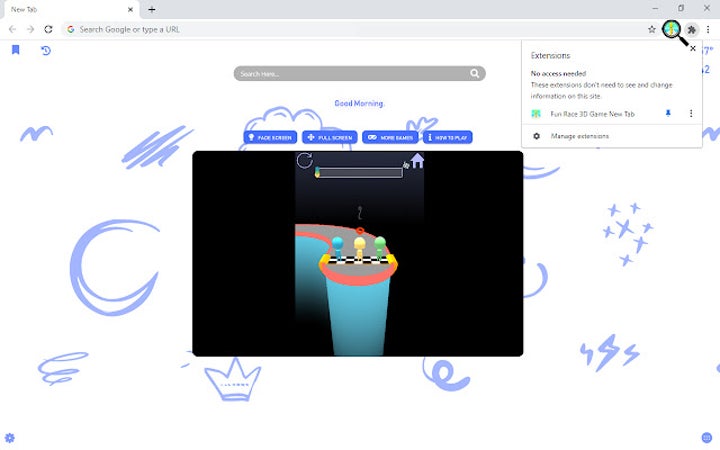Screen dimensions: 720x450
Task: Open the settings gear at bottom left
Action: (10, 438)
